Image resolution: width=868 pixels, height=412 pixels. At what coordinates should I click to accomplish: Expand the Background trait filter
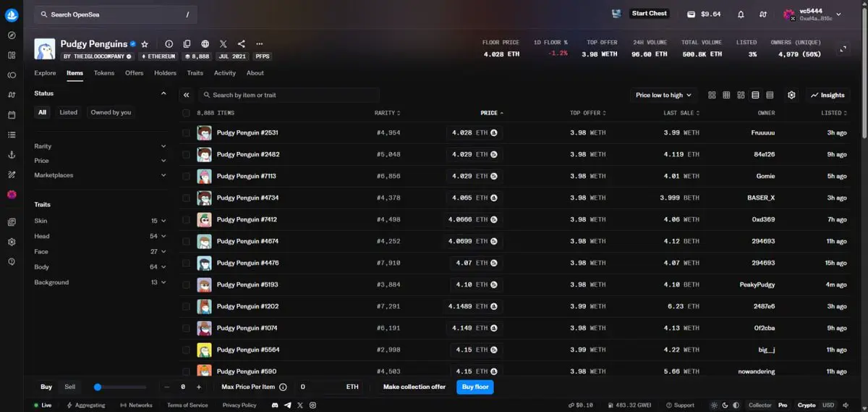click(101, 282)
